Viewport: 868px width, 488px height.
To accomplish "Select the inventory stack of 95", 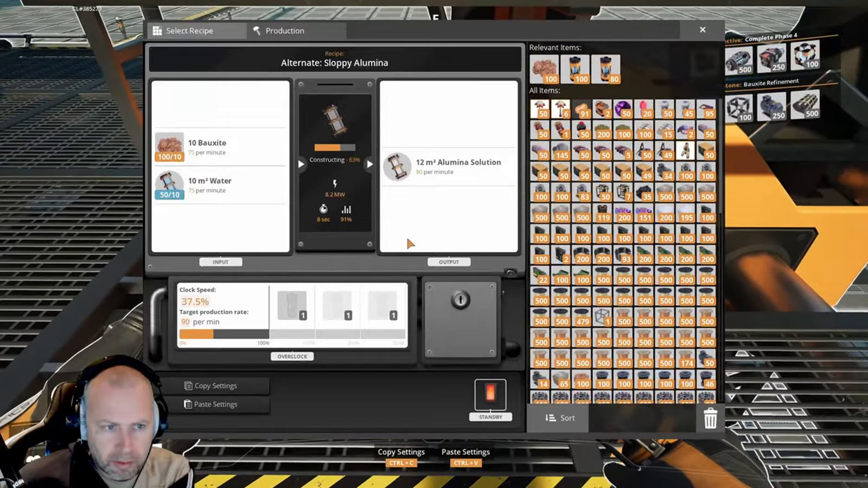I will [x=706, y=109].
